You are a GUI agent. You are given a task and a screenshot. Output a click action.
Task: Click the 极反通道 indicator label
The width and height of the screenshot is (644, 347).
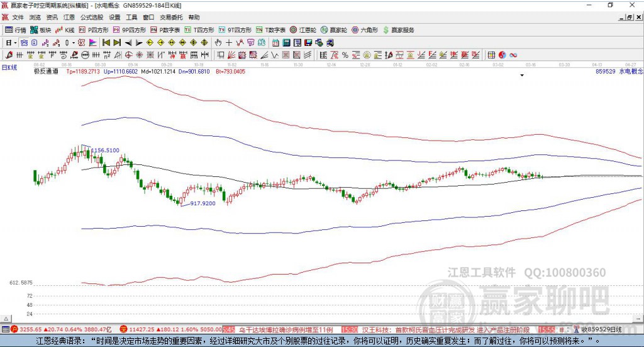pos(46,72)
